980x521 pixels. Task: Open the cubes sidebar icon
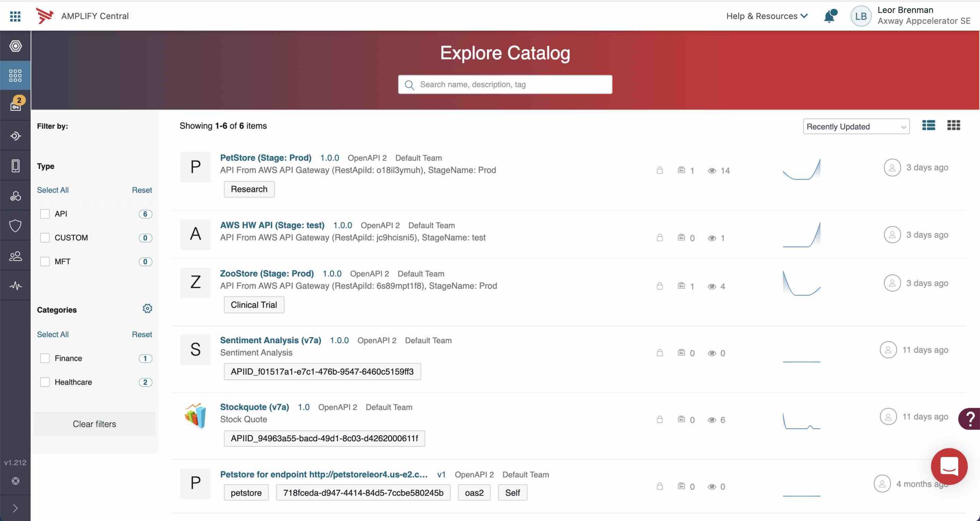click(x=15, y=196)
